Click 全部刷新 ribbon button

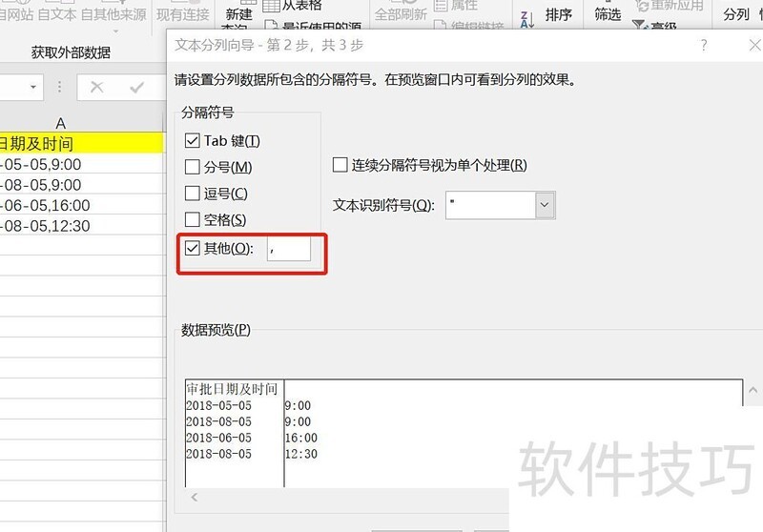pyautogui.click(x=401, y=14)
